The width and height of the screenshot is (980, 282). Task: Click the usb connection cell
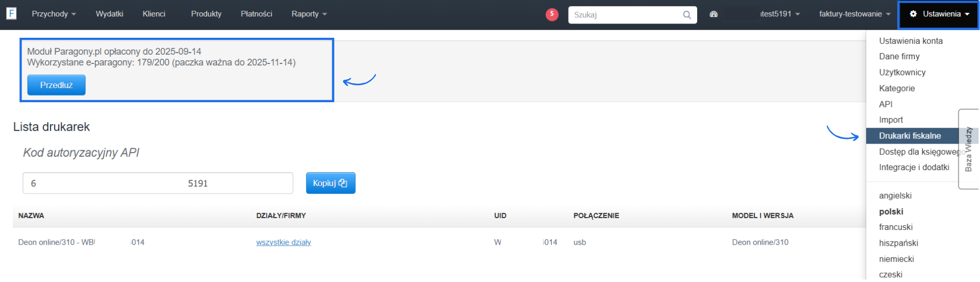point(579,242)
